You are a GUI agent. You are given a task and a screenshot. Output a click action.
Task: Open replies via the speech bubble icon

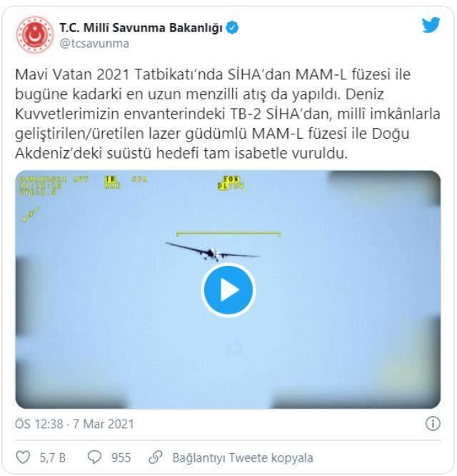pos(94,457)
